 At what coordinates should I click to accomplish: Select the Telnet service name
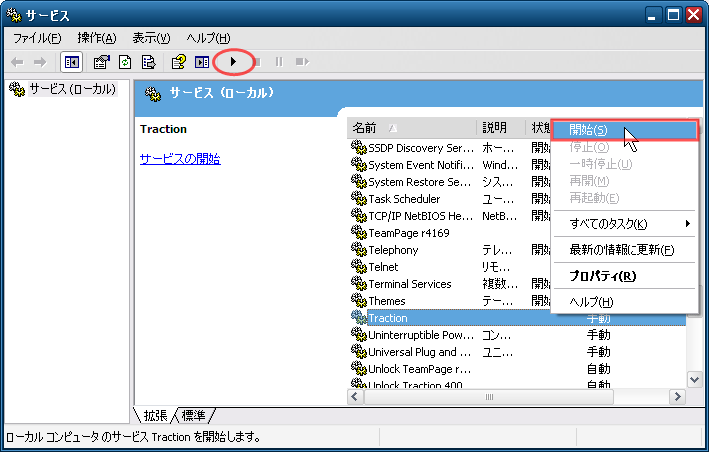tap(383, 267)
